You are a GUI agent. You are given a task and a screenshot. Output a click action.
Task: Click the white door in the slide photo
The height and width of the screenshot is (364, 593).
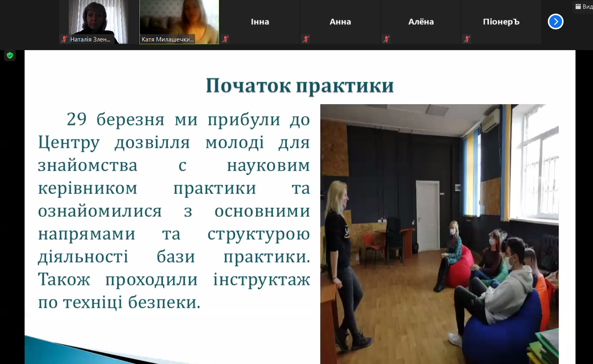click(428, 215)
